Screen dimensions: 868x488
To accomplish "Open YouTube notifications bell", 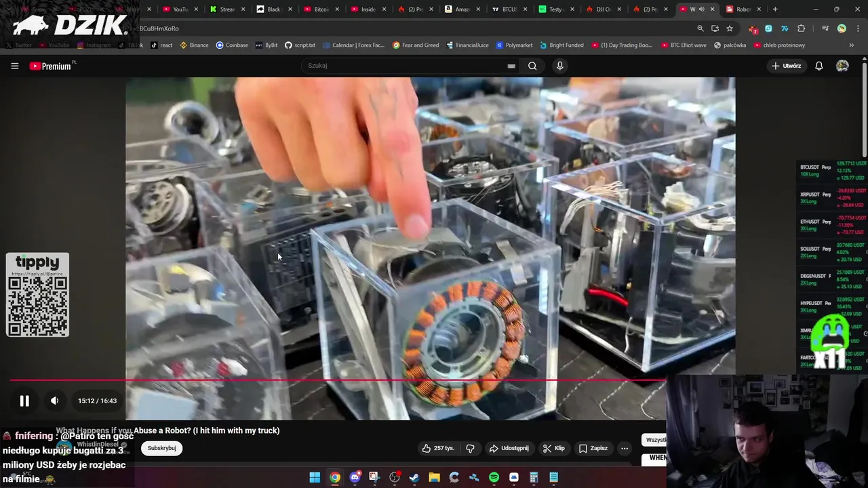I will click(x=819, y=66).
